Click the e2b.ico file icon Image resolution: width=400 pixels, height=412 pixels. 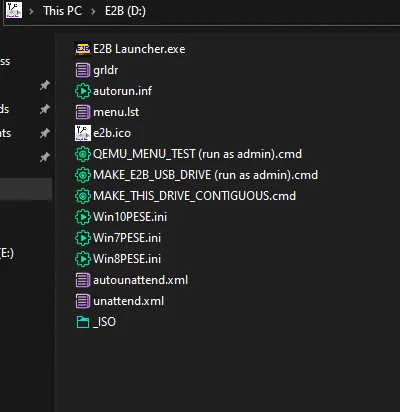(82, 133)
